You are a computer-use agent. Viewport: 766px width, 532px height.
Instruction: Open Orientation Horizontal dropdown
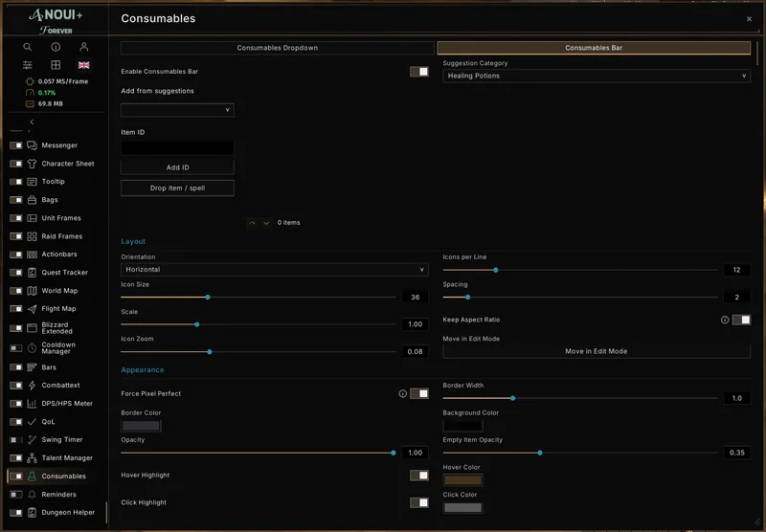click(275, 270)
